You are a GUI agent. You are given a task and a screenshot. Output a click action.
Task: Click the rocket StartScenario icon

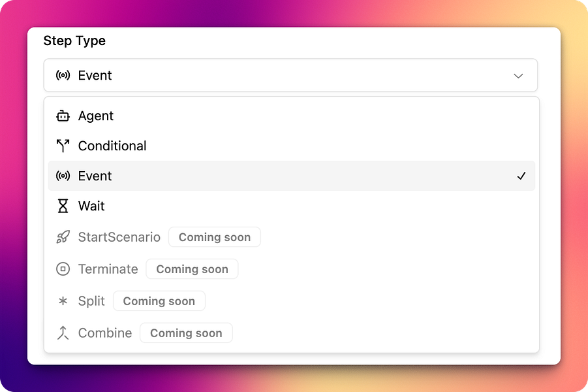[63, 237]
